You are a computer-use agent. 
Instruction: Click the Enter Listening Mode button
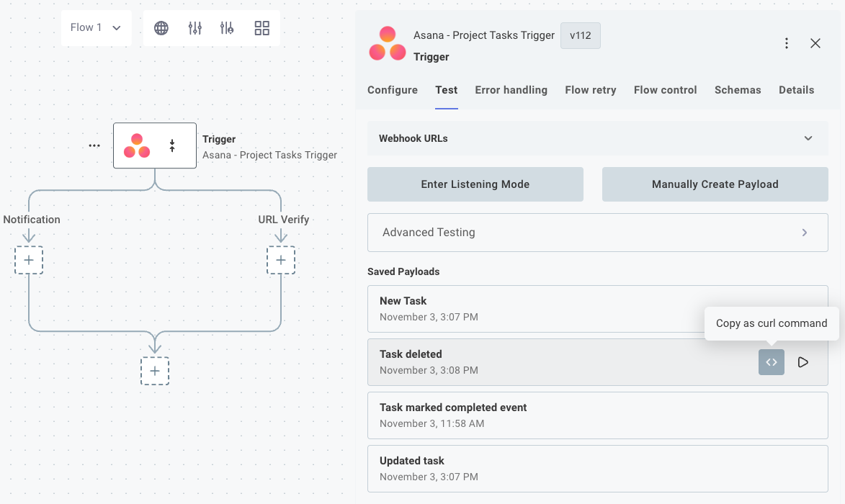(475, 184)
